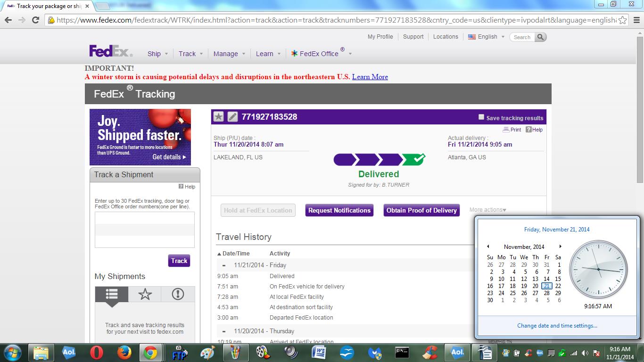Click the Windows Start button

tap(12, 353)
